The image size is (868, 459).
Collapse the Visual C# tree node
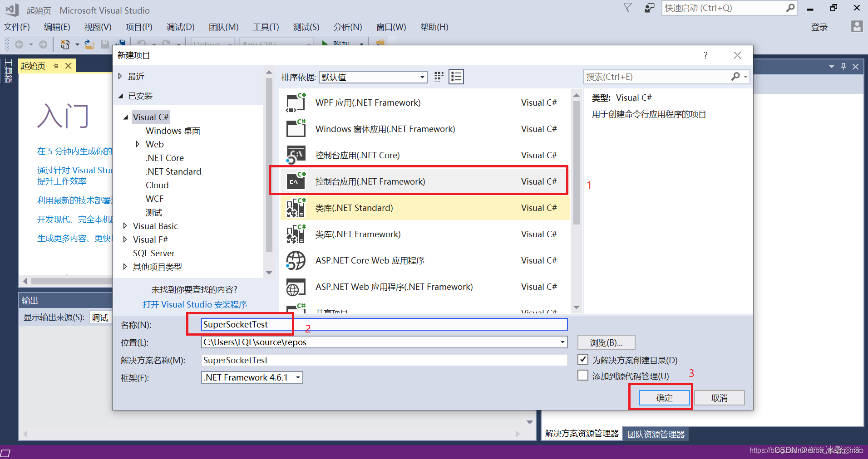pos(126,117)
